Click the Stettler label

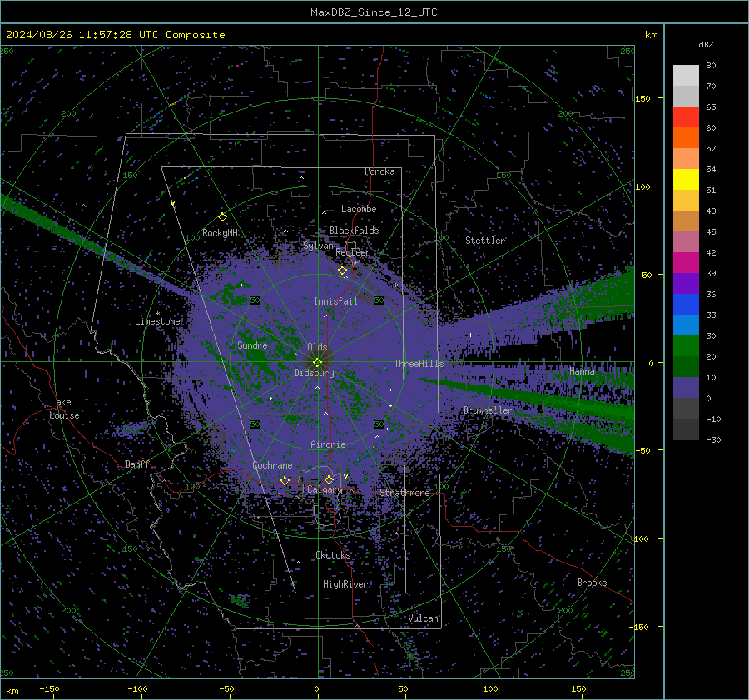pos(485,241)
